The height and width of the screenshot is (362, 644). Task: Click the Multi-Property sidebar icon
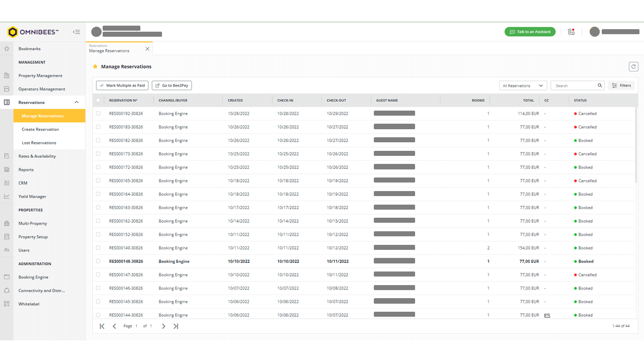[7, 223]
